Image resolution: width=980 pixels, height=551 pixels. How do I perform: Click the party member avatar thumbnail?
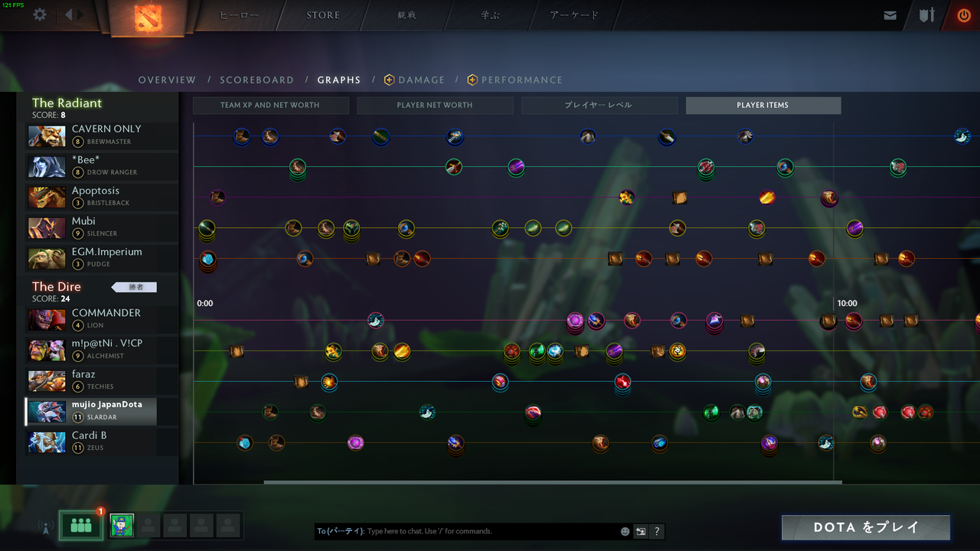tap(122, 526)
